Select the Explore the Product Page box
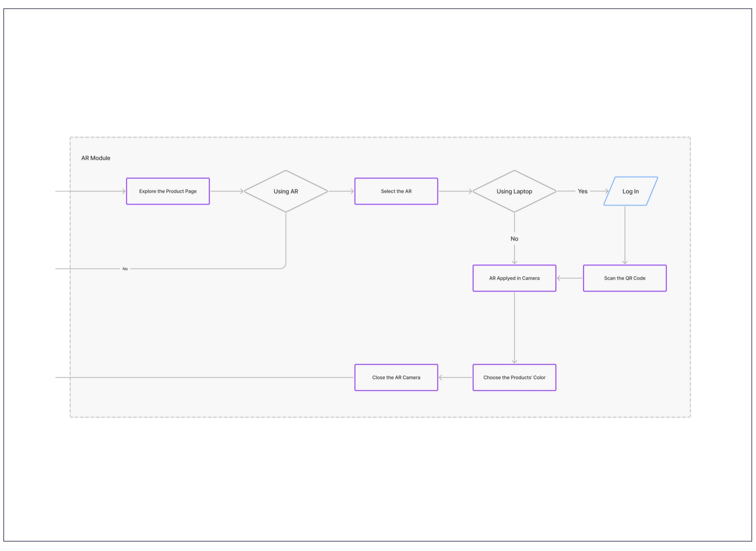This screenshot has height=551, width=756. [168, 191]
